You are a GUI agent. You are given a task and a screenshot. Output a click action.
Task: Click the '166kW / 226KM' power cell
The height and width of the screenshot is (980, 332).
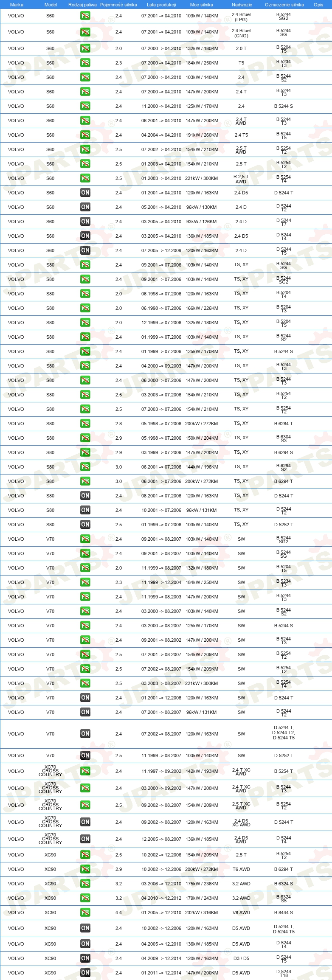pos(202,308)
